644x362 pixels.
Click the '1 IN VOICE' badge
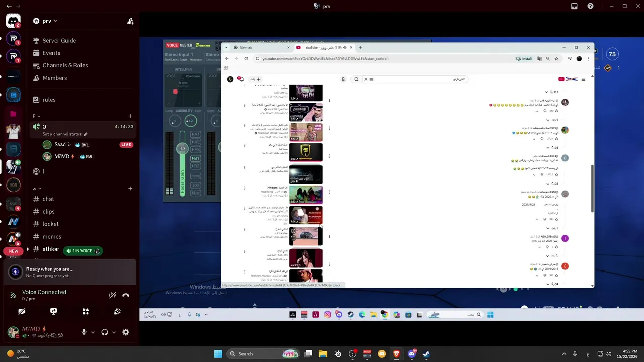[x=83, y=251]
